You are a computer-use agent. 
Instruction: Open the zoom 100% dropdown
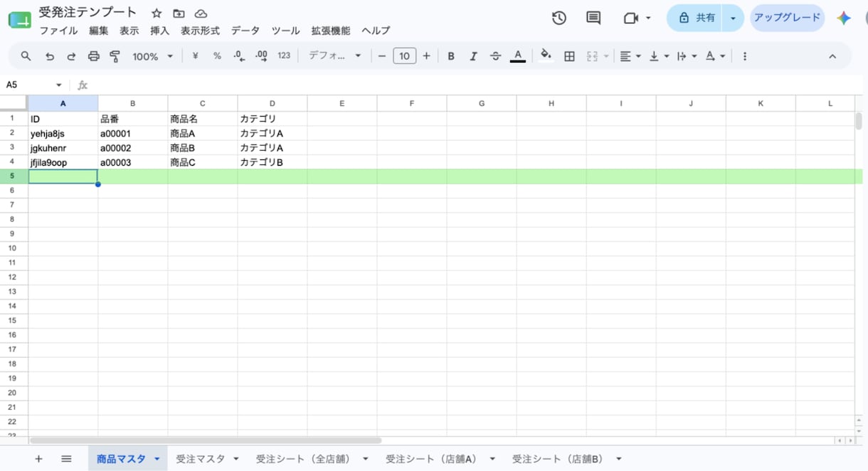[x=152, y=56]
